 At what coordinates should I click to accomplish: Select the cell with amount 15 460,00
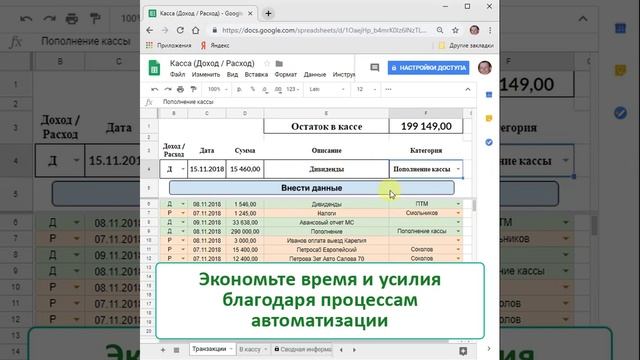click(x=245, y=169)
